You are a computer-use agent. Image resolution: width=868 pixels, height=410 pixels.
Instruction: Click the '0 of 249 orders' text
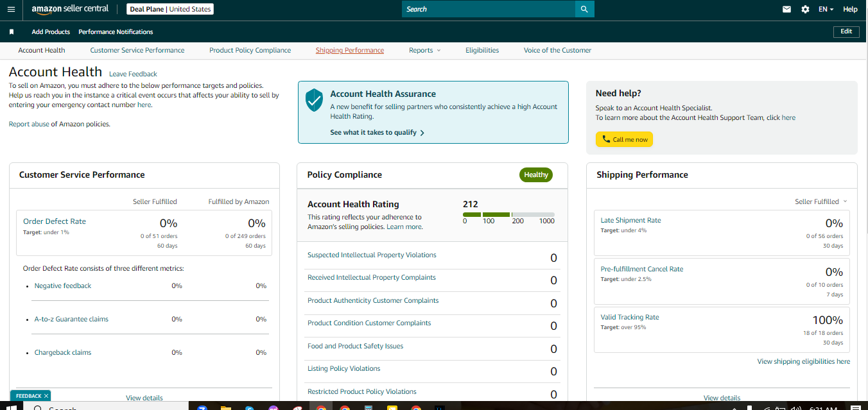245,236
